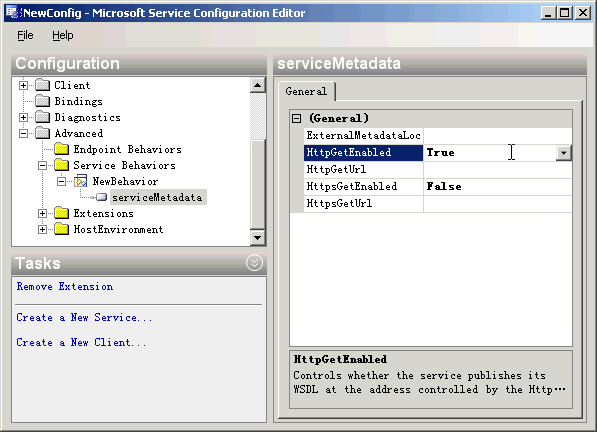This screenshot has height=432, width=597.
Task: Select the NewBehavior tree item
Action: [125, 181]
